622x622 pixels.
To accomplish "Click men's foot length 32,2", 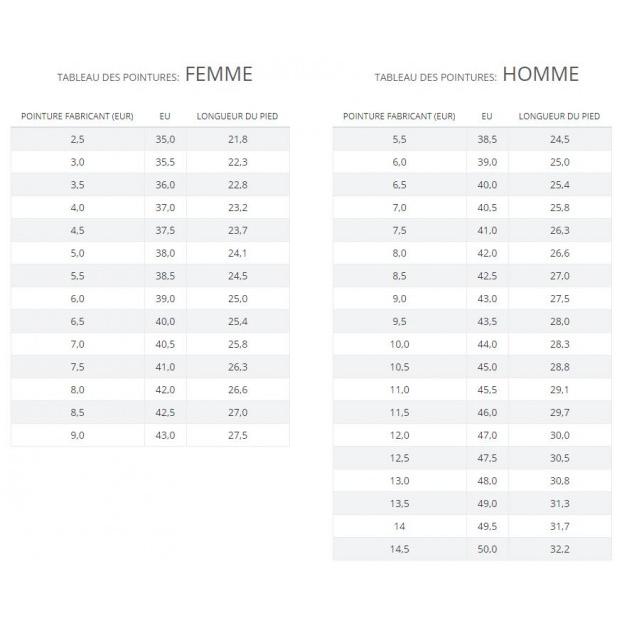I will tap(560, 549).
